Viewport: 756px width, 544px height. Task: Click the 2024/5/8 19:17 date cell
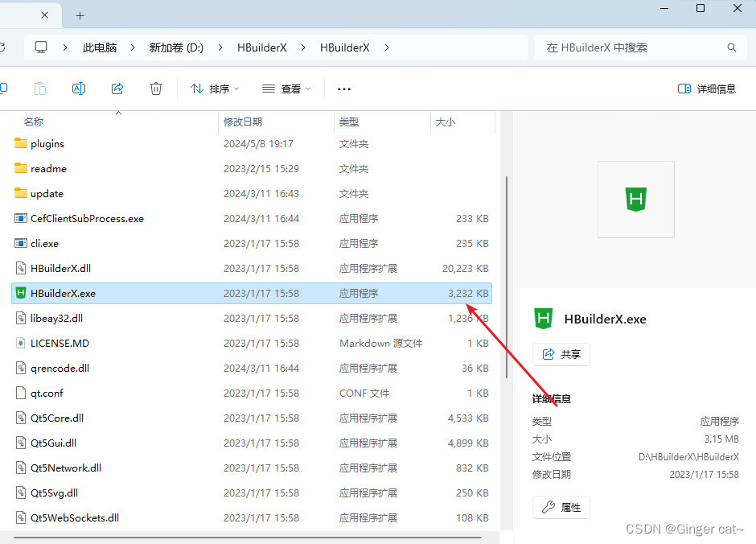tap(258, 144)
